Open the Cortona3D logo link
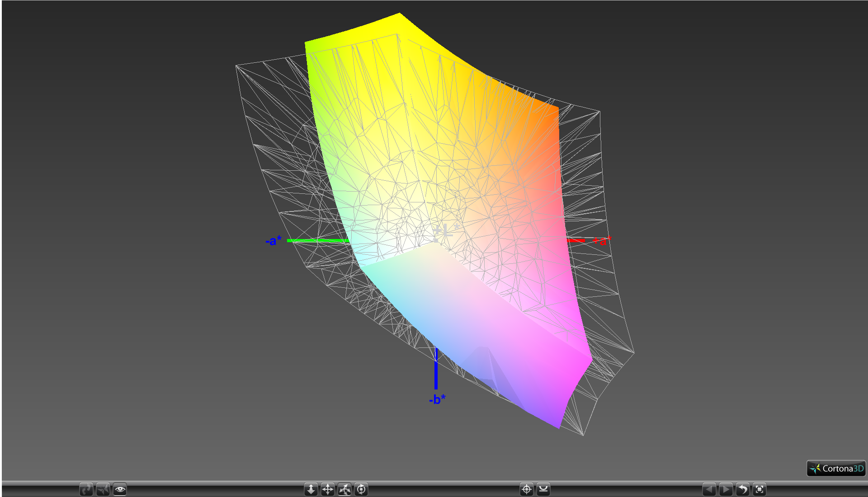This screenshot has height=497, width=868. point(836,469)
